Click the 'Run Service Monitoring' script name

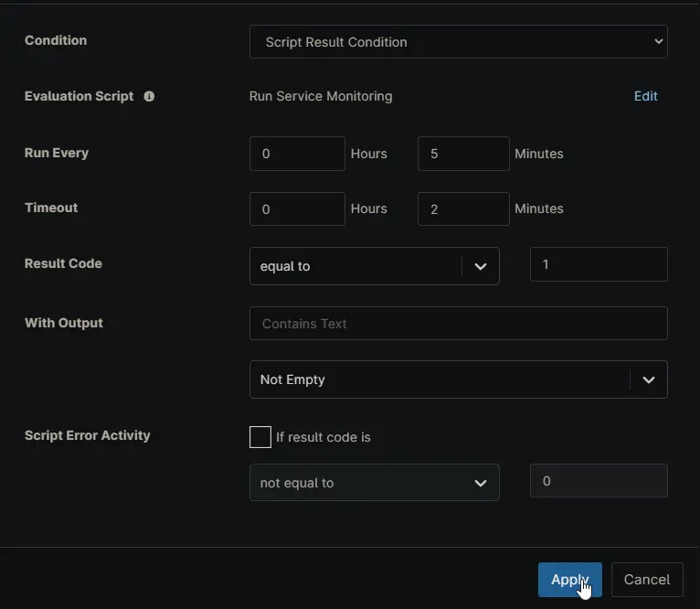(x=321, y=96)
